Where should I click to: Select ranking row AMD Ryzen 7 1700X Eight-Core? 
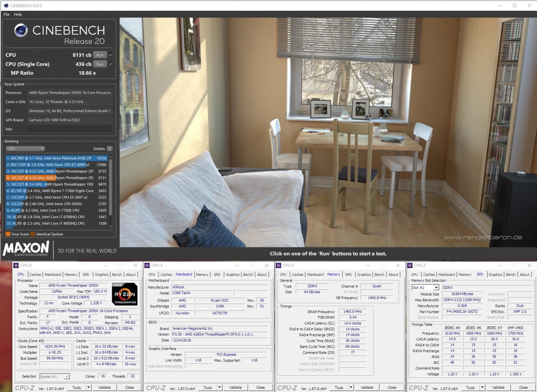point(56,191)
